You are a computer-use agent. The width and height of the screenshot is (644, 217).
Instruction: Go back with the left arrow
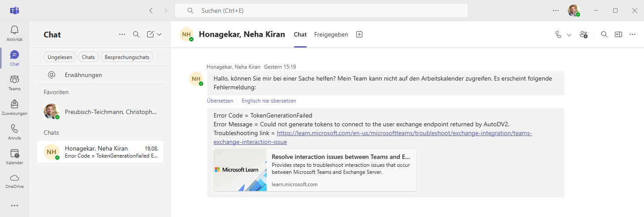pos(151,11)
